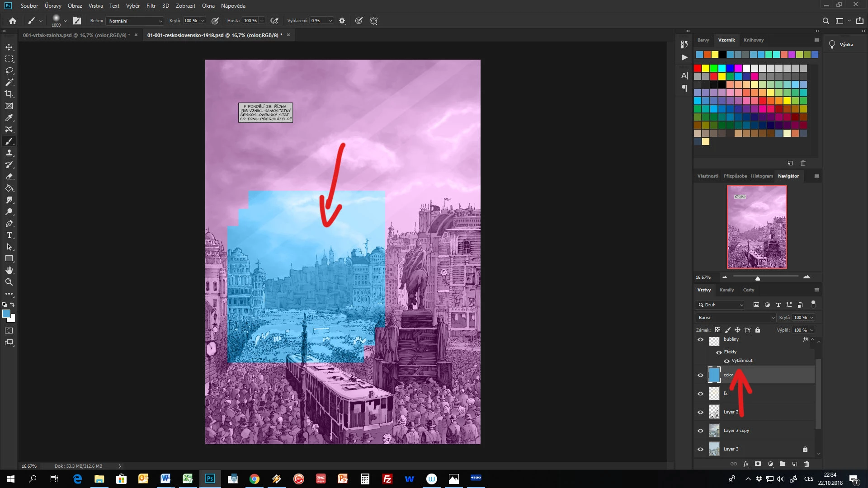Hide the color layer
This screenshot has width=868, height=488.
[700, 375]
